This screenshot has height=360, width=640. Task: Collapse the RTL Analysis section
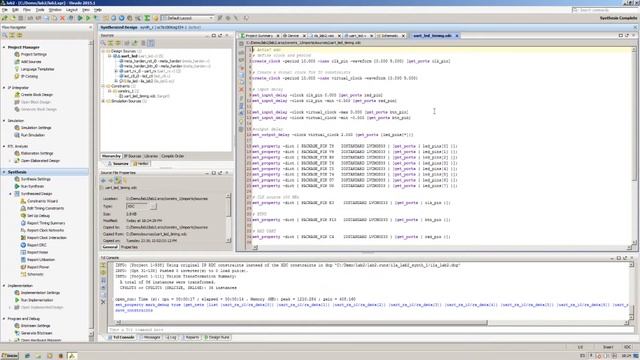coord(4,147)
